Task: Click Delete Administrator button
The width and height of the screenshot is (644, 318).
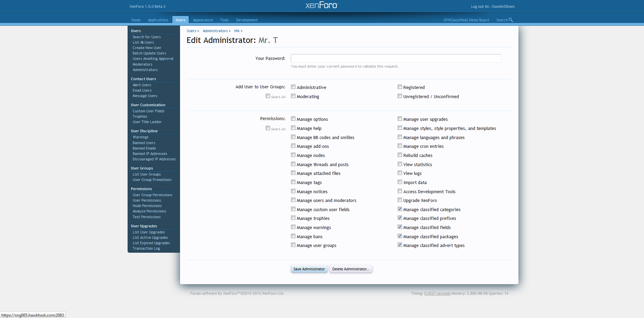Action: [x=351, y=269]
